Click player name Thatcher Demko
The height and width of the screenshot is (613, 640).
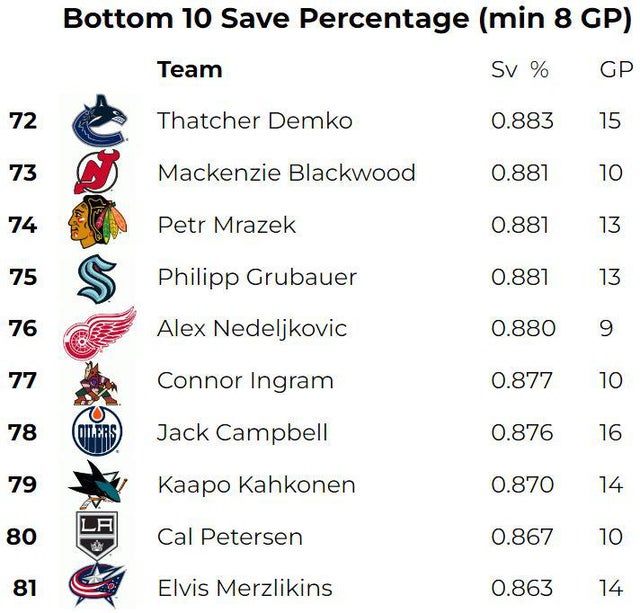point(254,121)
